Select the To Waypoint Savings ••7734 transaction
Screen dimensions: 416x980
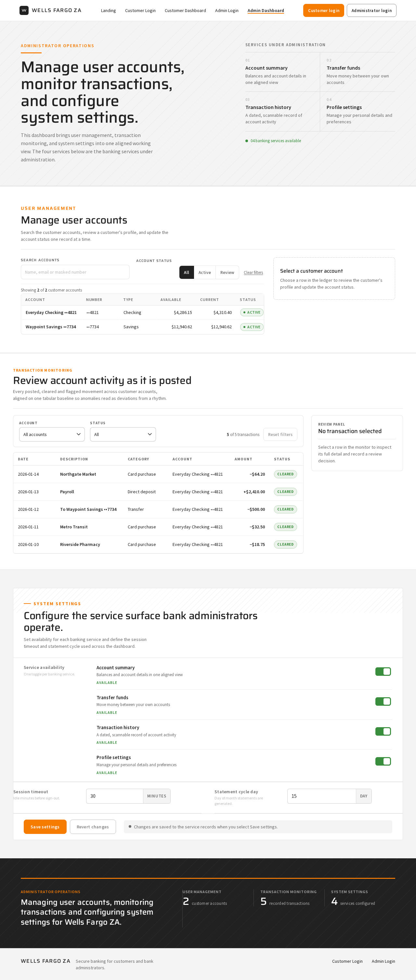[x=158, y=509]
